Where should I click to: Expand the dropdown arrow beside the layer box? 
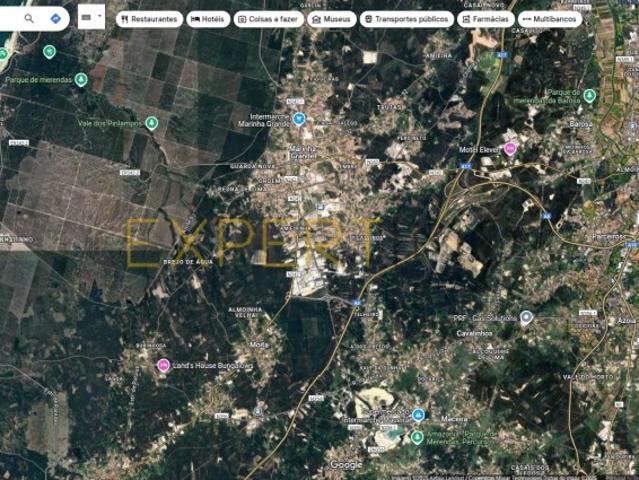point(100,18)
